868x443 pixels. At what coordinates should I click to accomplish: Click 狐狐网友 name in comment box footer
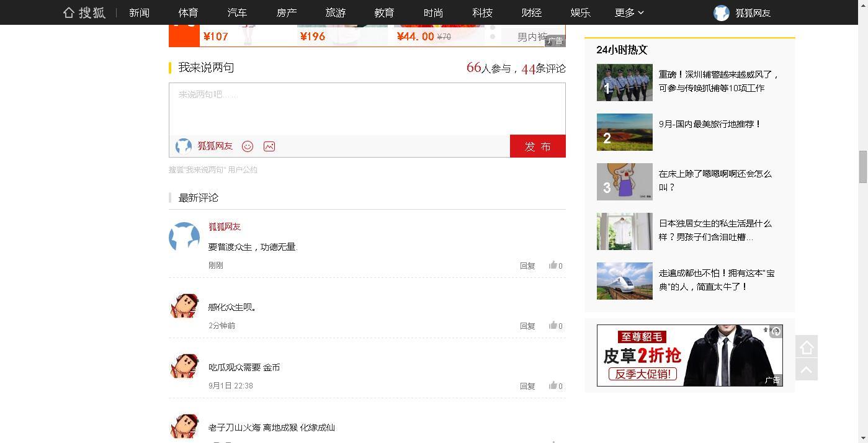tap(215, 146)
